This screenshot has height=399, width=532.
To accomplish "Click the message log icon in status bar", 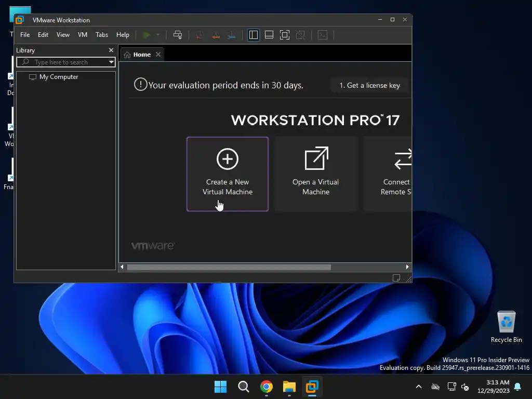I will click(396, 278).
